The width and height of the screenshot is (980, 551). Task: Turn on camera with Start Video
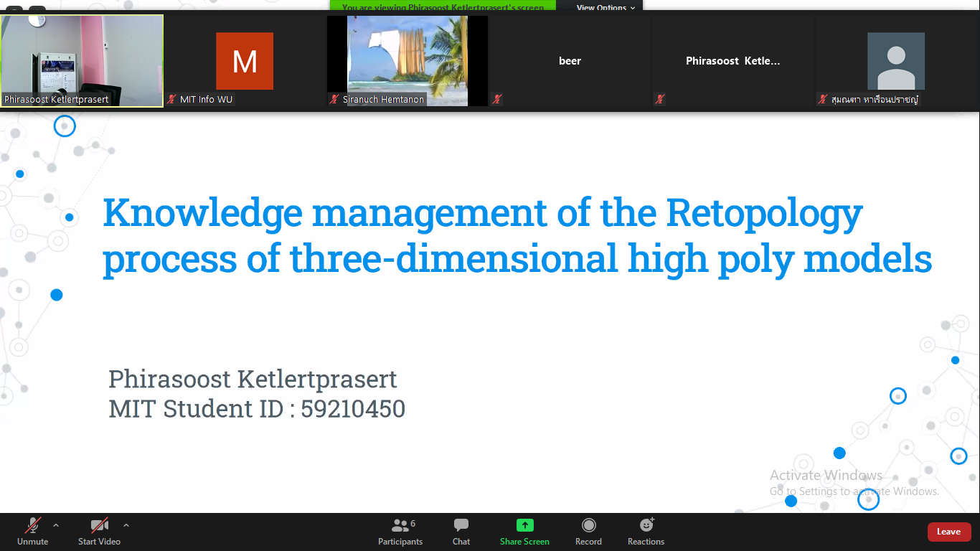(x=99, y=532)
